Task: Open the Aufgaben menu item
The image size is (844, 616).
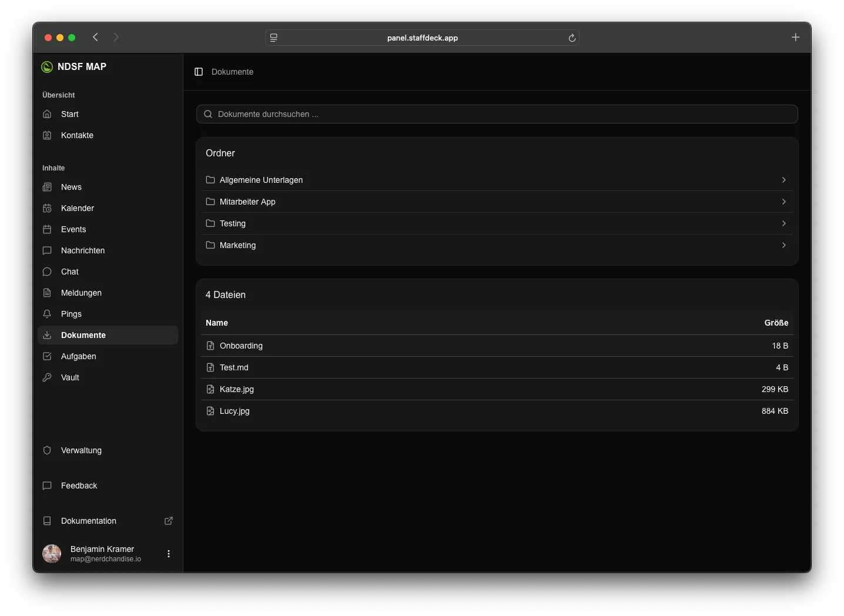Action: coord(108,356)
